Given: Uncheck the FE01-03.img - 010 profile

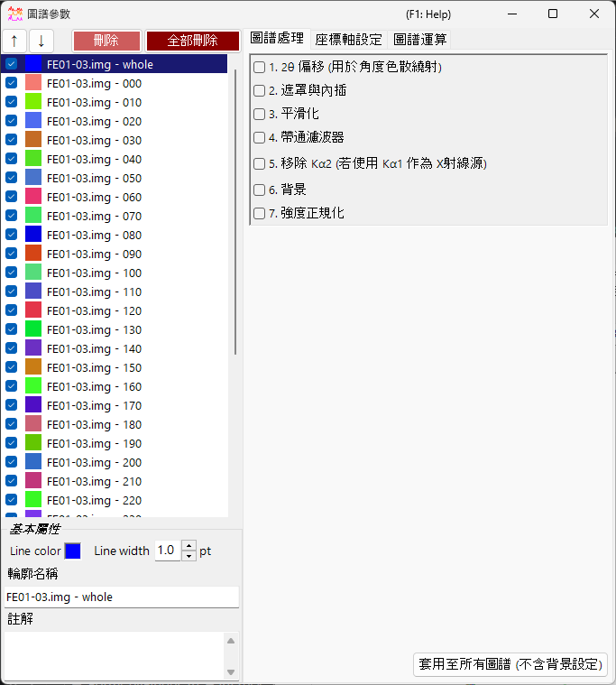Looking at the screenshot, I should [12, 102].
